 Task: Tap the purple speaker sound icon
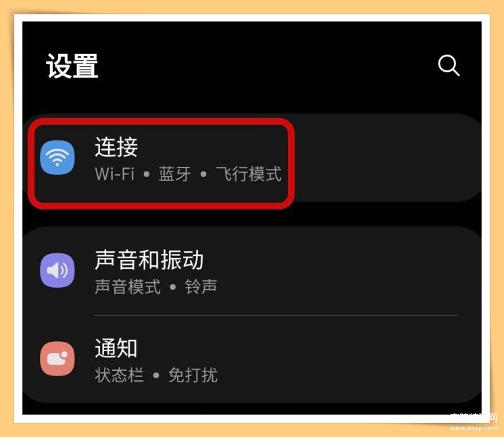click(x=57, y=270)
